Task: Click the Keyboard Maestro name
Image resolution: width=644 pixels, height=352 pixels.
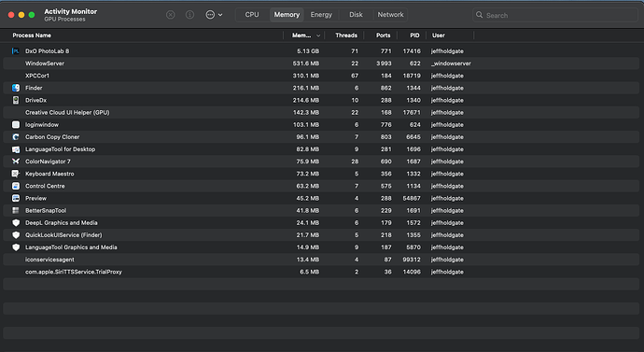Action: [x=49, y=174]
